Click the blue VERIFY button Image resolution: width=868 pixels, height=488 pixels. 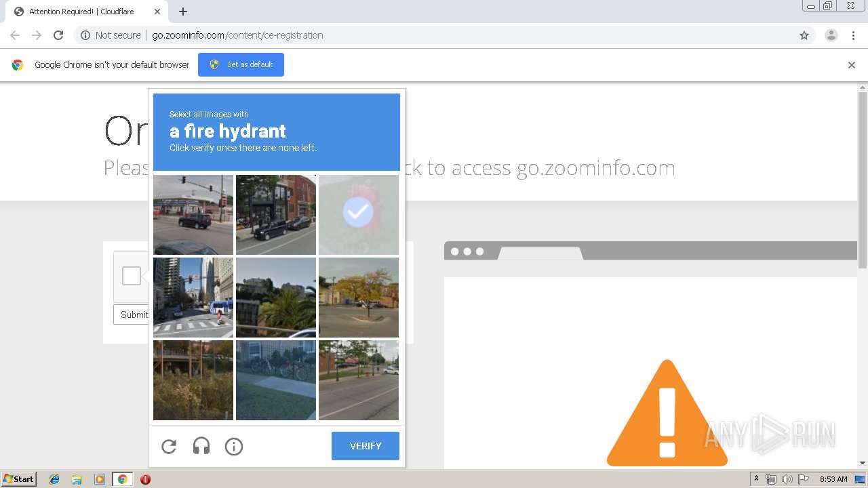pyautogui.click(x=366, y=446)
